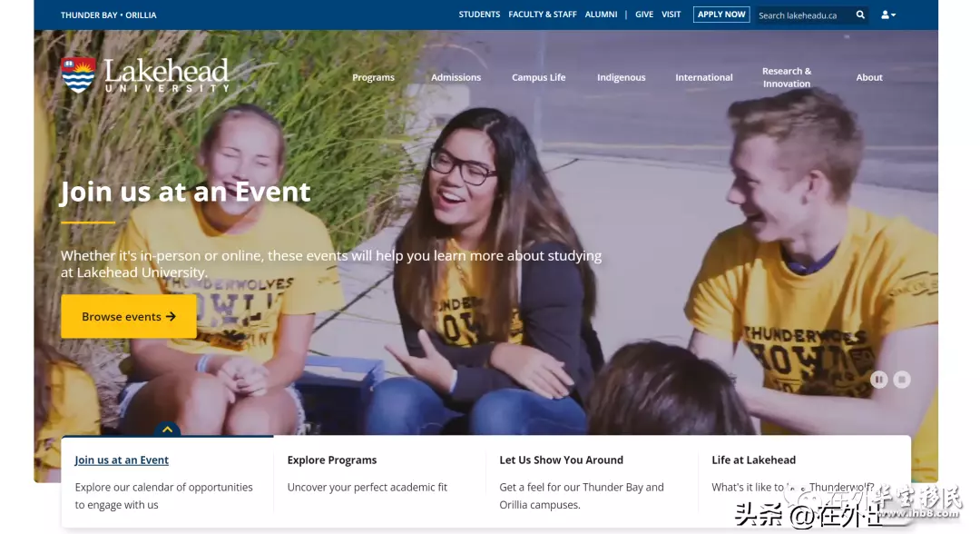The width and height of the screenshot is (980, 534).
Task: Select the Orillia campus link
Action: (x=141, y=15)
